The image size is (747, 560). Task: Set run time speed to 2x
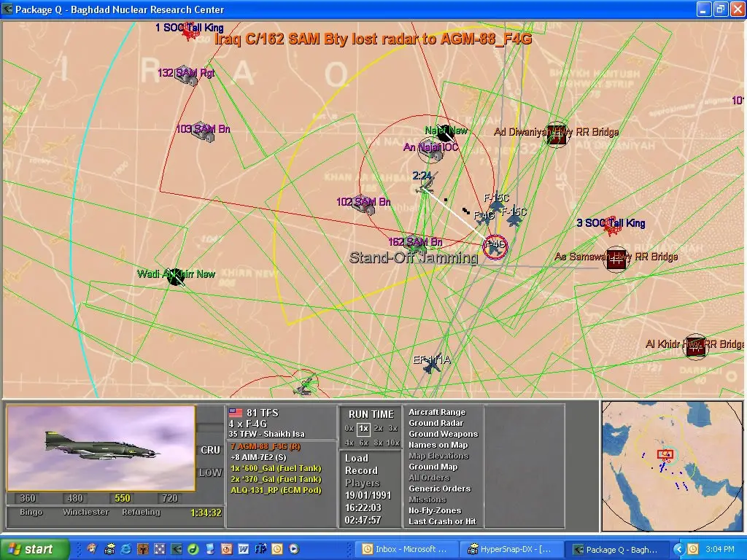pyautogui.click(x=378, y=429)
